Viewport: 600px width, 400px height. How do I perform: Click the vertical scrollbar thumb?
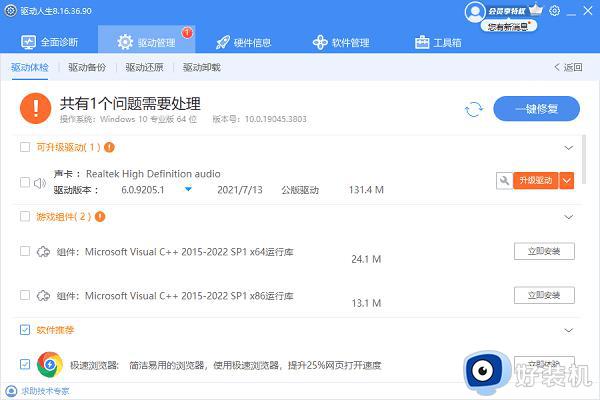coord(584,159)
